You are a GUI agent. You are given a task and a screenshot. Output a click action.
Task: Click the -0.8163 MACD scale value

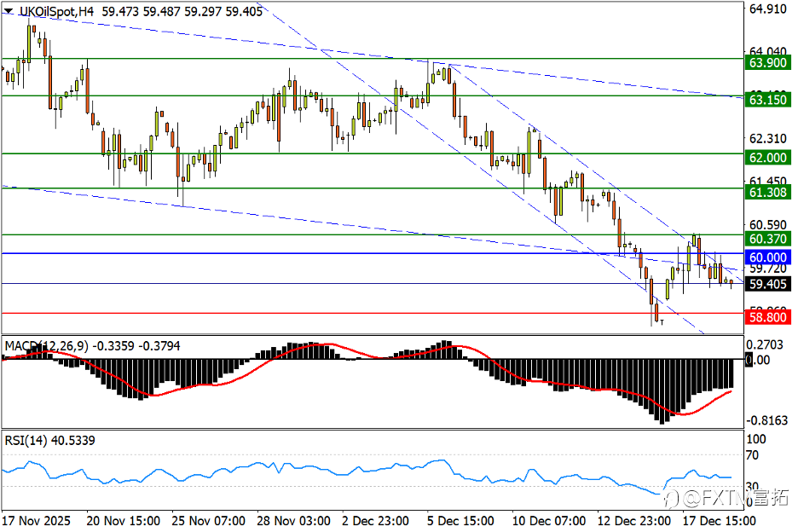pyautogui.click(x=766, y=420)
